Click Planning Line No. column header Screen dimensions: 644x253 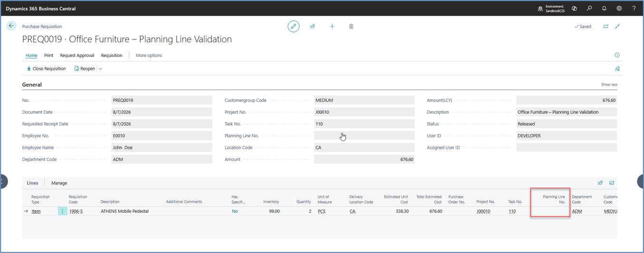click(554, 199)
